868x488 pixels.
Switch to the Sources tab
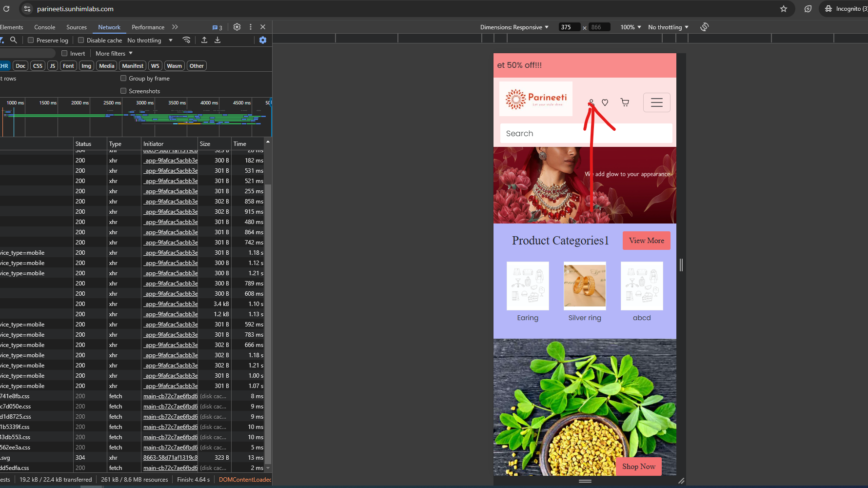pyautogui.click(x=77, y=27)
